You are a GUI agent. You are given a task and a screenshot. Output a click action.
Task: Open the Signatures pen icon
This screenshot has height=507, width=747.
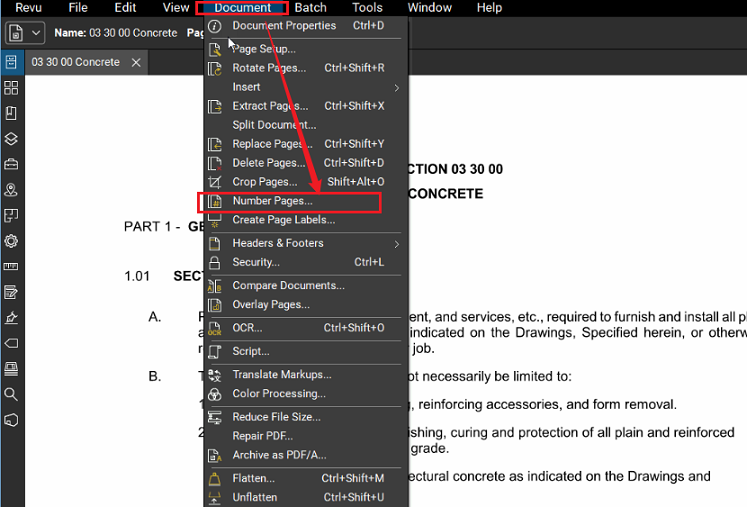click(11, 317)
